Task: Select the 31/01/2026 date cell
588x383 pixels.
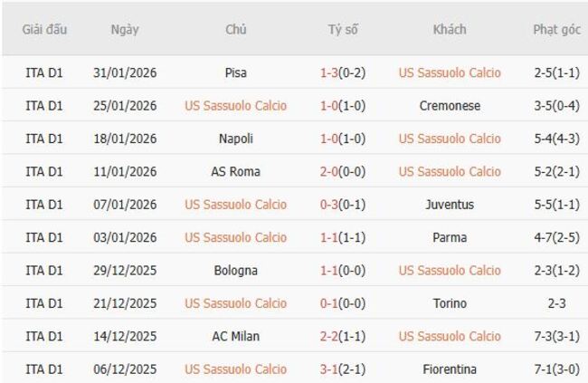Action: pyautogui.click(x=125, y=72)
